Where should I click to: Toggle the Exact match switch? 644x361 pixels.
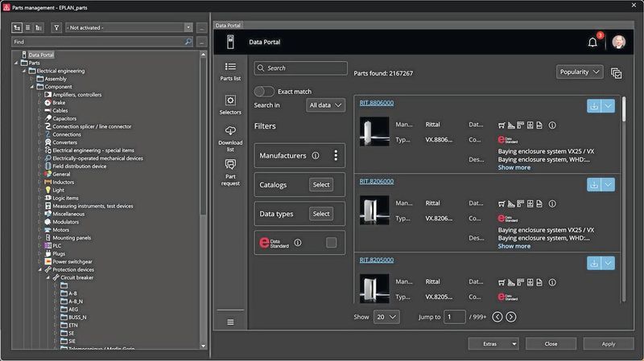coord(264,92)
